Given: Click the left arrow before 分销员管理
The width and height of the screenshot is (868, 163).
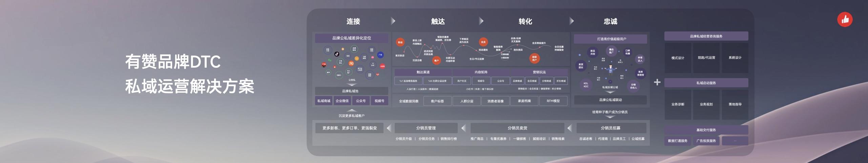Looking at the screenshot, I should [x=389, y=128].
